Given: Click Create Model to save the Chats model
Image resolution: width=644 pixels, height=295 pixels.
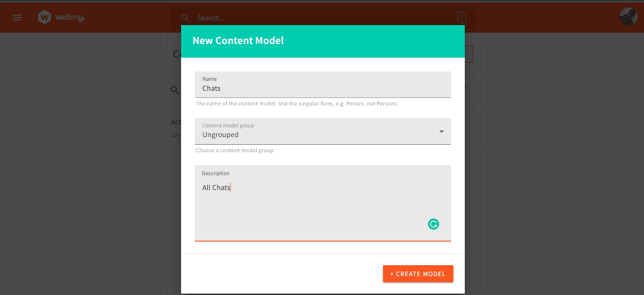Looking at the screenshot, I should point(418,273).
